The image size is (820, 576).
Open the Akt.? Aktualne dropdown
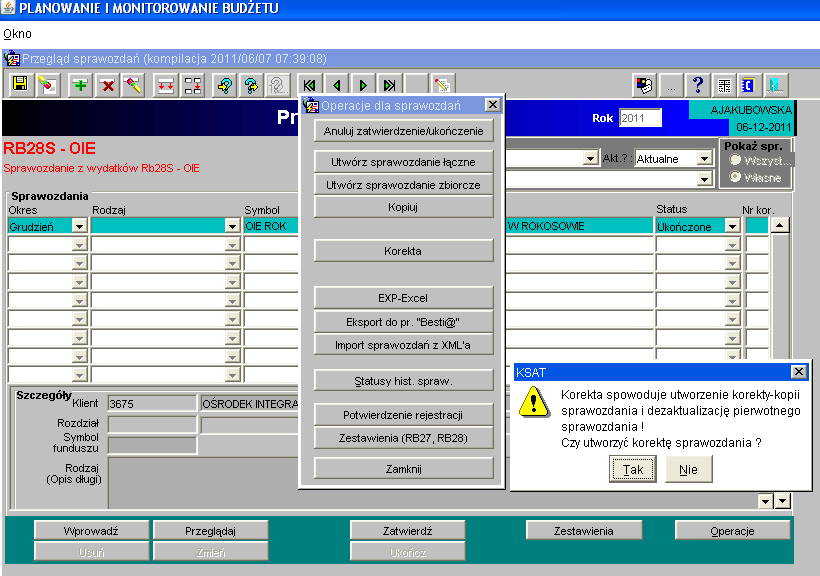[704, 158]
